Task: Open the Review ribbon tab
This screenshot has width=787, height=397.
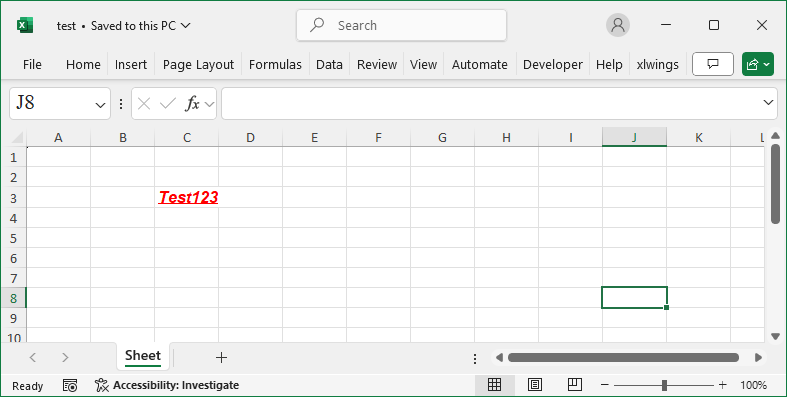Action: click(377, 65)
